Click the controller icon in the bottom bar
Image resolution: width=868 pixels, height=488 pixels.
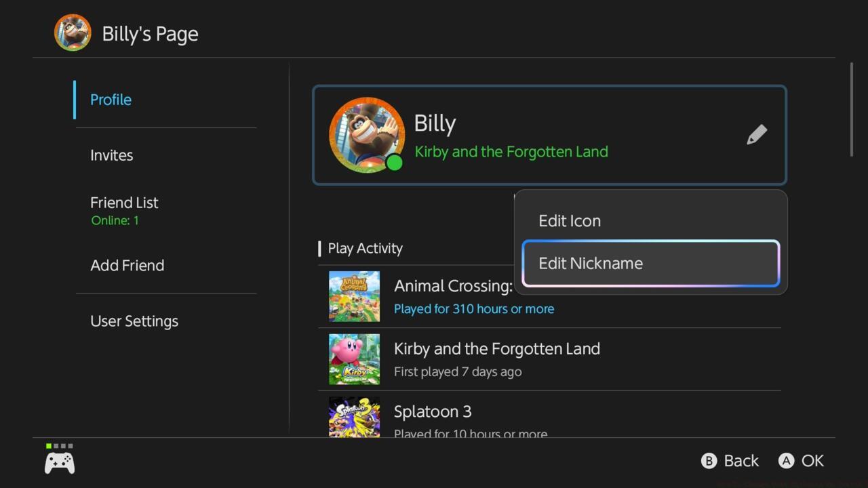[x=59, y=462]
